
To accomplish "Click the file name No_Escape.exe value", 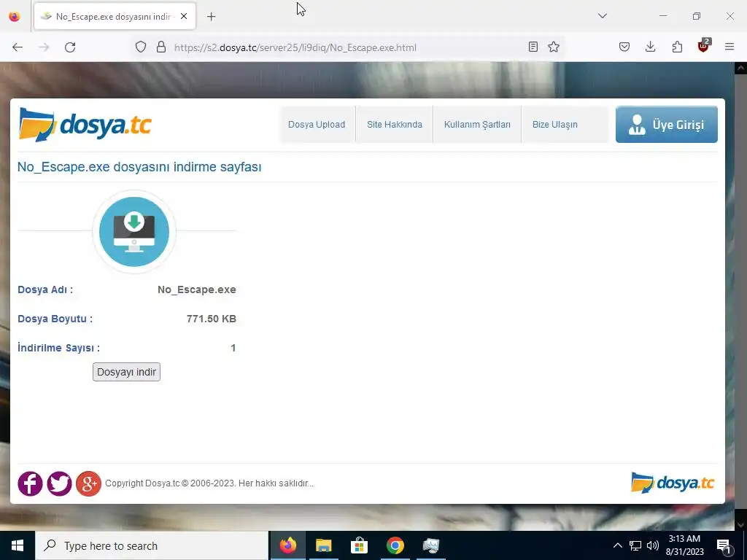I will pos(197,289).
